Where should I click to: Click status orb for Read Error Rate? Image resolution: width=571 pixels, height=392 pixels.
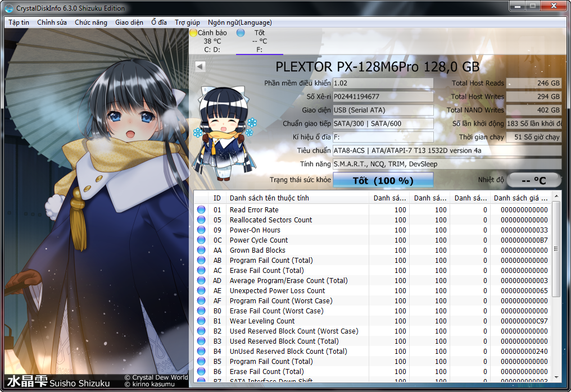[x=201, y=209]
